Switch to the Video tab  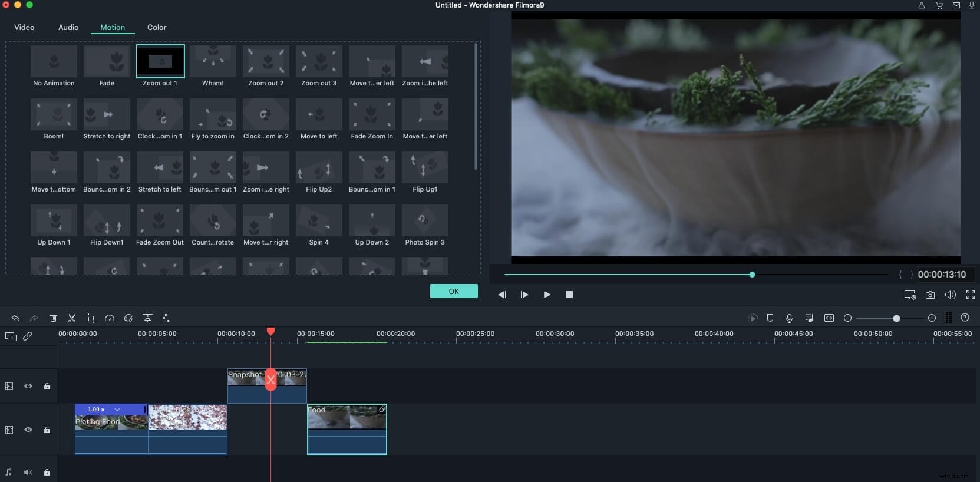point(24,27)
